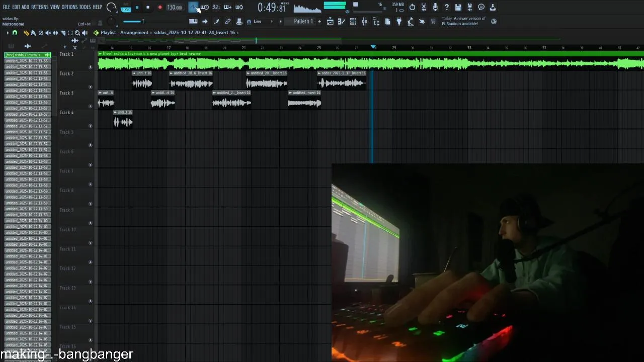The height and width of the screenshot is (362, 644).
Task: Save project with the floppy disk icon
Action: click(458, 7)
